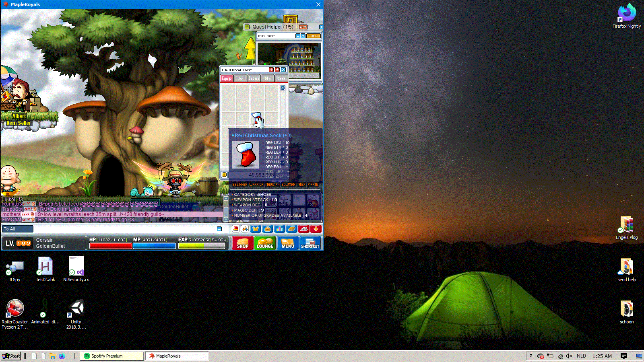644x362 pixels.
Task: Click the blue sort icon in Item Inventory
Action: tap(283, 70)
